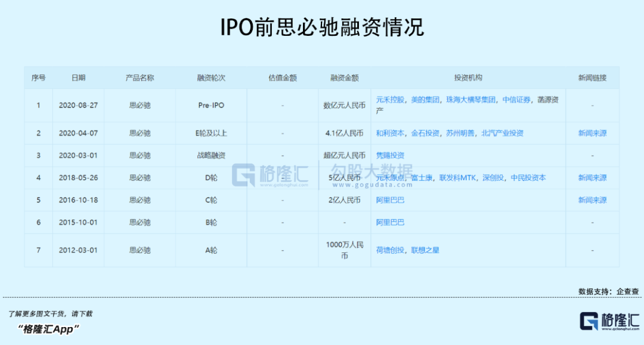
Task: Open 阿里巴巴 link in the C轮 row
Action: (390, 201)
